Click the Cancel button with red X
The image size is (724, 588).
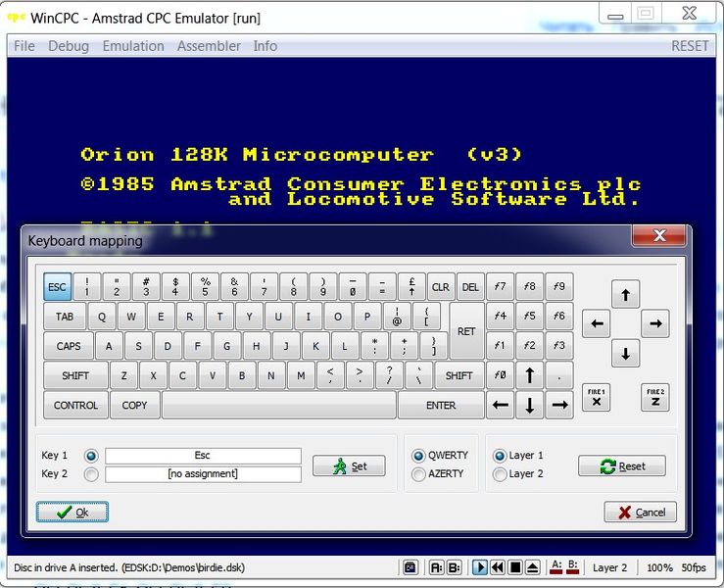coord(641,513)
